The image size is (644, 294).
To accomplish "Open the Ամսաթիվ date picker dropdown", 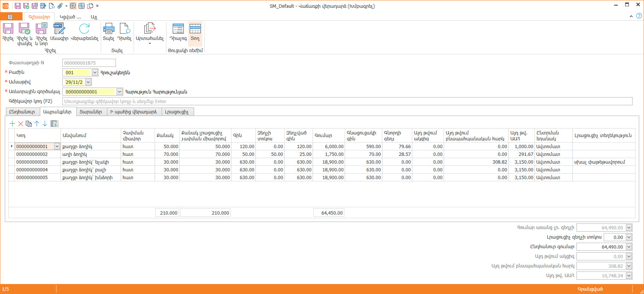I will (88, 82).
